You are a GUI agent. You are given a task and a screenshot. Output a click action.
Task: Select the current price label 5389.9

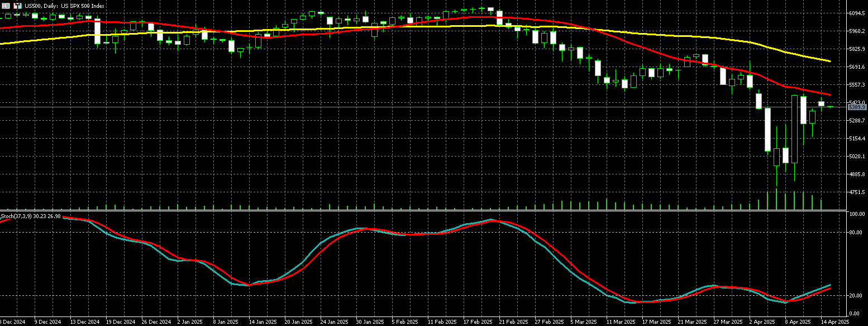click(856, 107)
